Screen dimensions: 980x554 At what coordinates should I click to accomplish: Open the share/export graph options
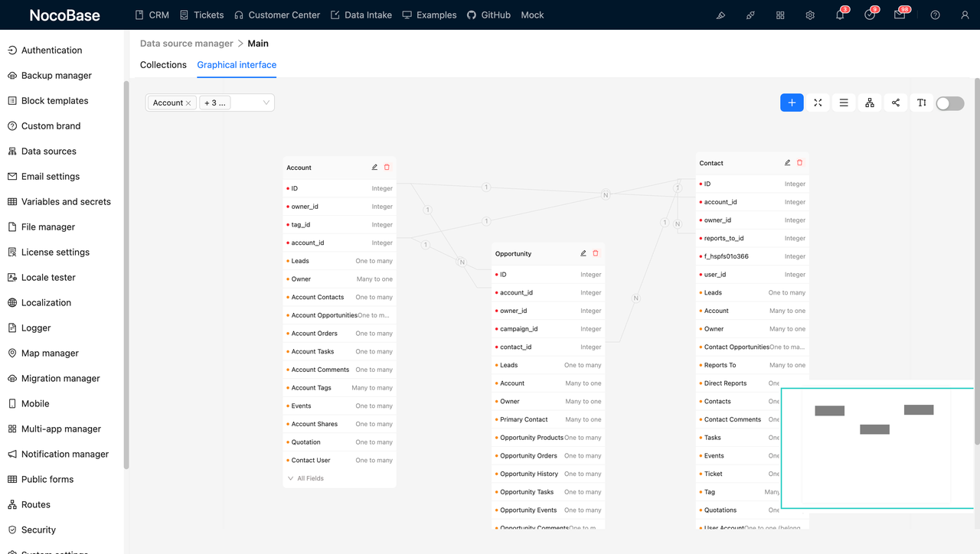[x=895, y=102]
